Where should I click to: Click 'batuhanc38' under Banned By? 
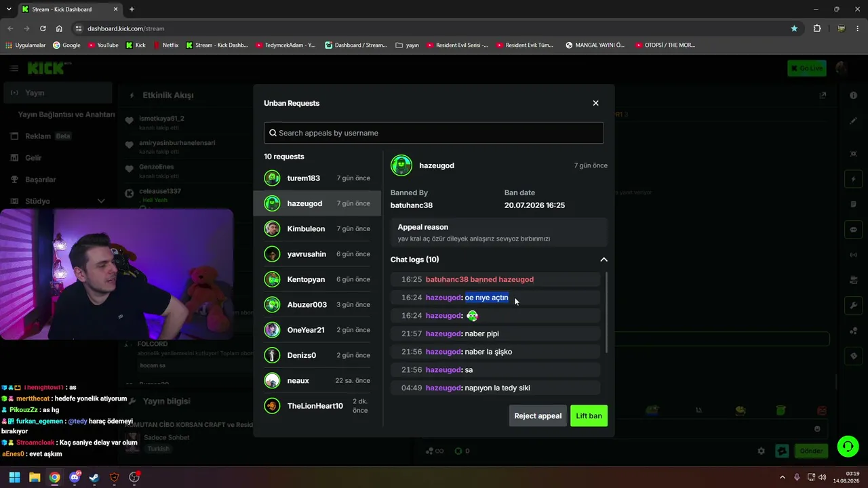click(x=412, y=205)
